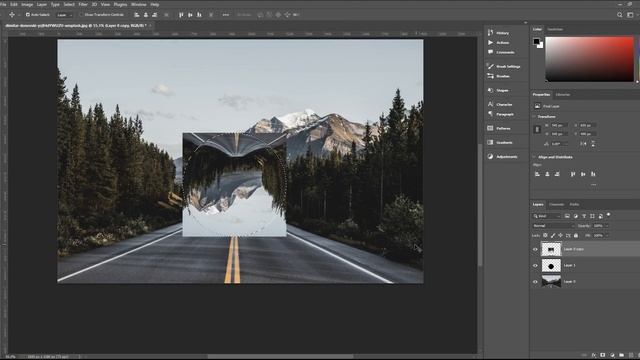
Task: Open the Brushes panel icon
Action: (490, 76)
